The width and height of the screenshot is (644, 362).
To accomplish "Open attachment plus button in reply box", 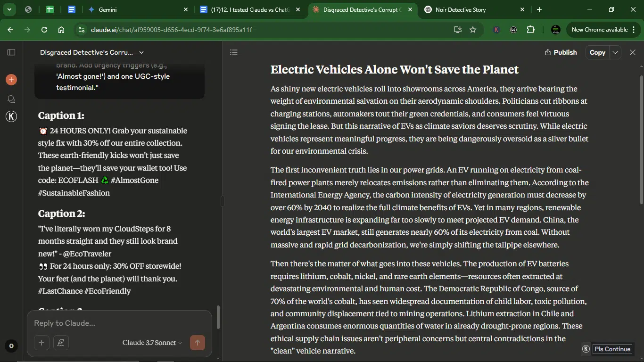I will (x=41, y=343).
